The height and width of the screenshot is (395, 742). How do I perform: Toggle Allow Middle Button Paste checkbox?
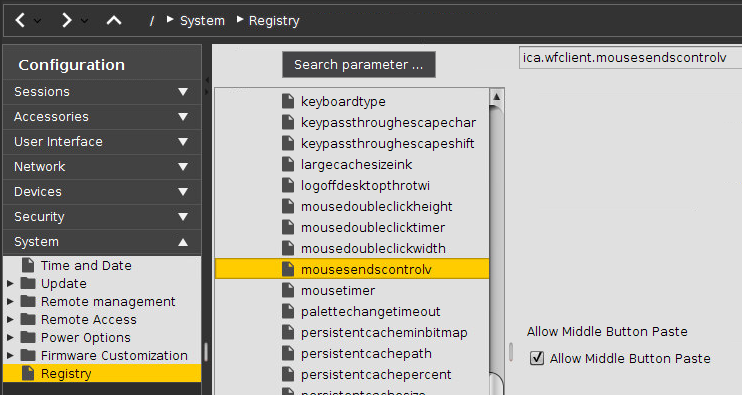click(x=537, y=358)
